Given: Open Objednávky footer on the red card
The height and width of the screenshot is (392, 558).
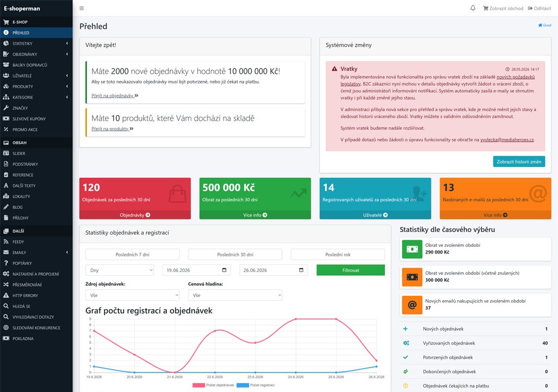Looking at the screenshot, I should pyautogui.click(x=135, y=215).
